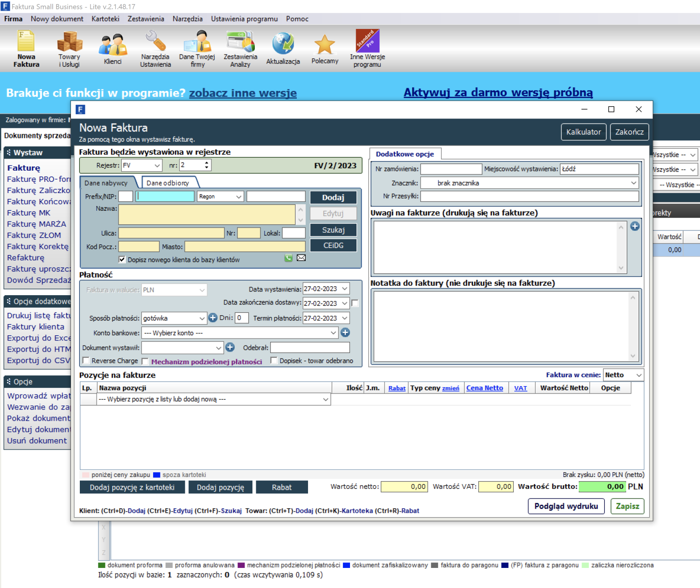Enable Dopisek - towar odebrano checkbox
Viewport: 700px width, 588px height.
point(274,360)
